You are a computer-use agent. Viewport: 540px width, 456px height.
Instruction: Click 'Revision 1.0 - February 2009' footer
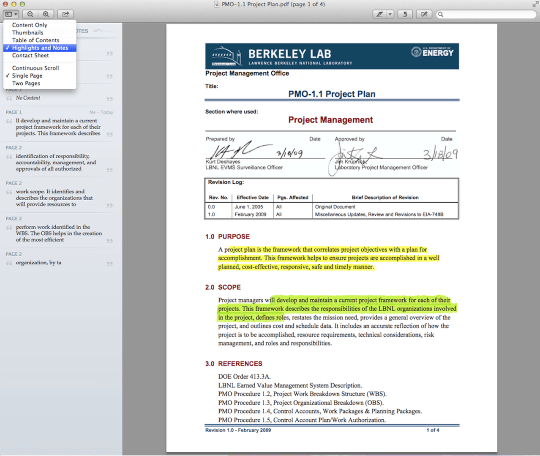[238, 430]
